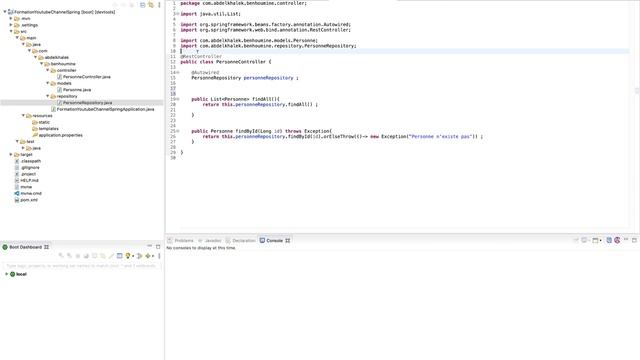Collapse the main folder arrow
Image resolution: width=640 pixels, height=360 pixels.
click(17, 38)
